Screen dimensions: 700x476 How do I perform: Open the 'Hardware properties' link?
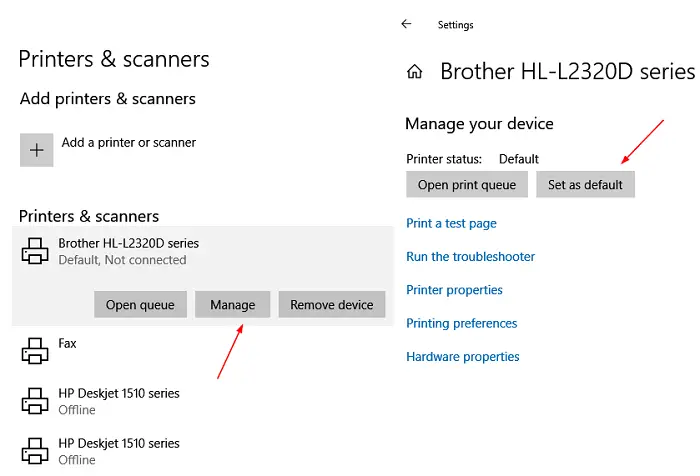(x=463, y=357)
